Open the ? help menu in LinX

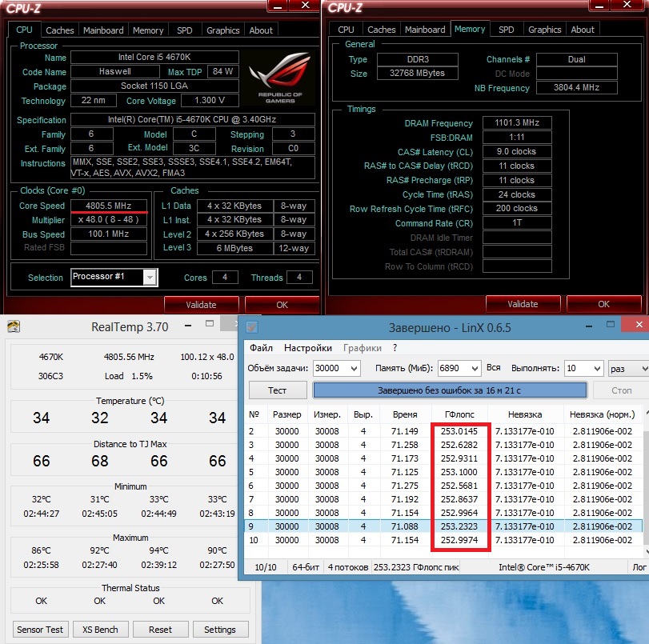tap(395, 348)
